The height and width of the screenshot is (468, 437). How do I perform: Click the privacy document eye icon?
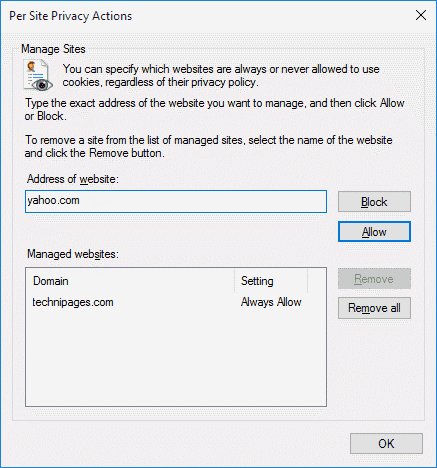pos(38,75)
